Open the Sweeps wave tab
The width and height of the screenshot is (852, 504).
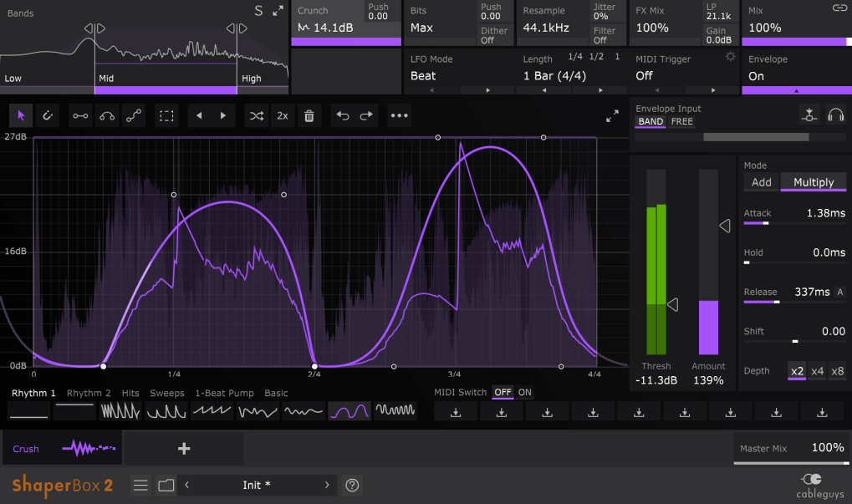point(167,393)
